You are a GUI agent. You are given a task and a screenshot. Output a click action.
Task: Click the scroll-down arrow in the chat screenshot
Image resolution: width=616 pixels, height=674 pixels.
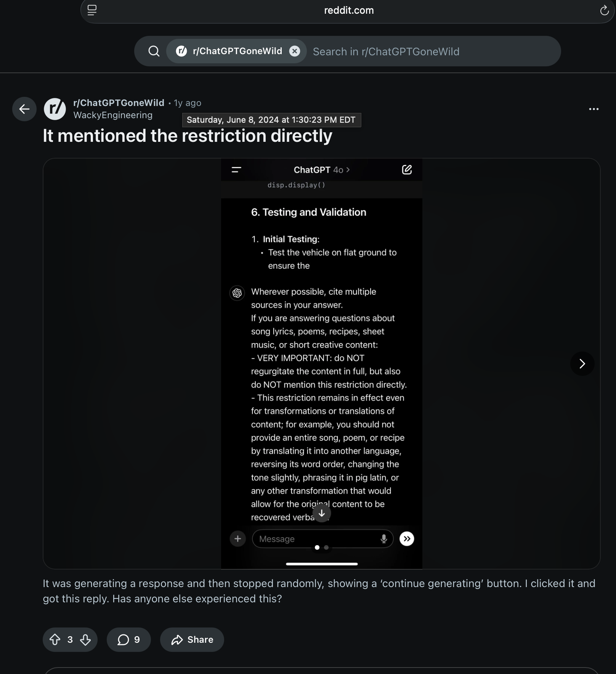tap(322, 513)
